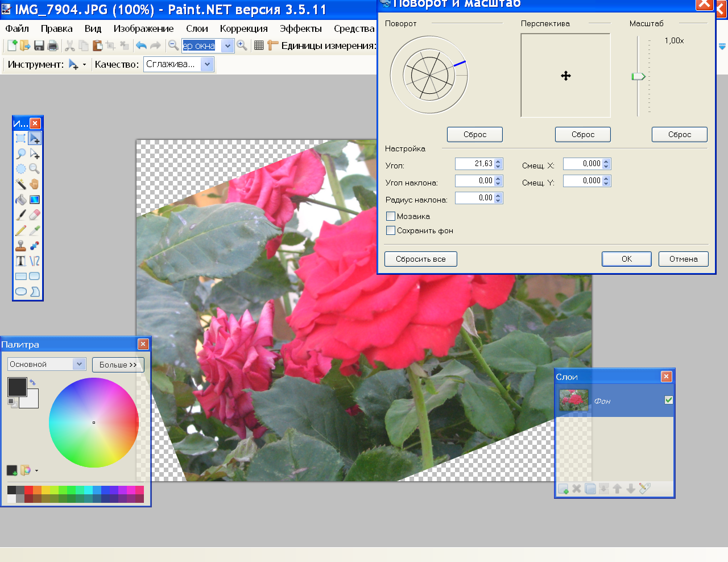This screenshot has height=562, width=728.
Task: Increase the Угол наклона spinner value
Action: tap(498, 178)
